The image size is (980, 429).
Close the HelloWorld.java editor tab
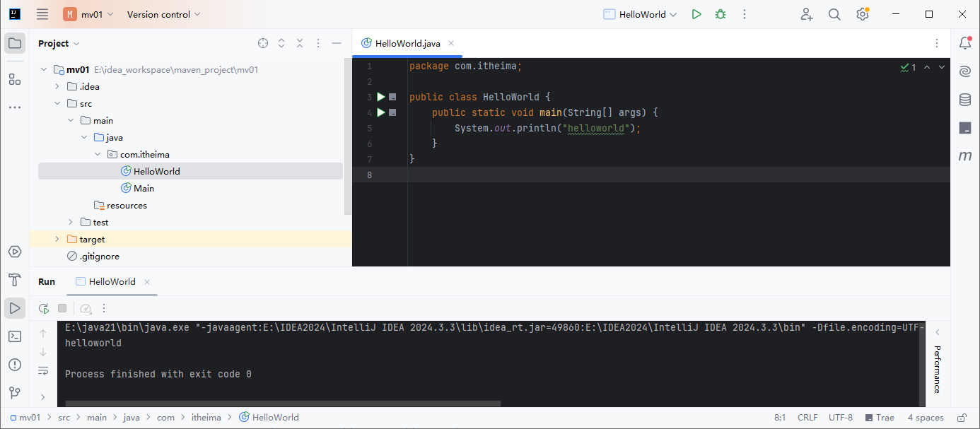coord(451,43)
